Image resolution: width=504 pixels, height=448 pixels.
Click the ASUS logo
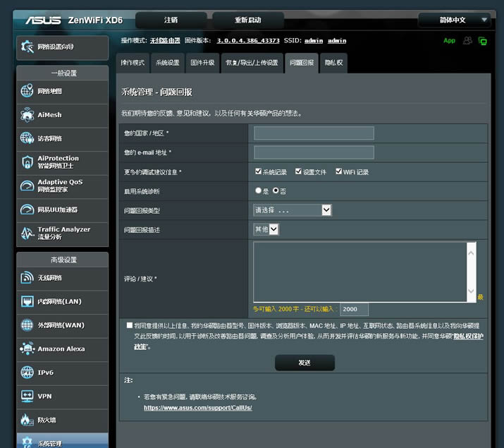click(x=43, y=20)
